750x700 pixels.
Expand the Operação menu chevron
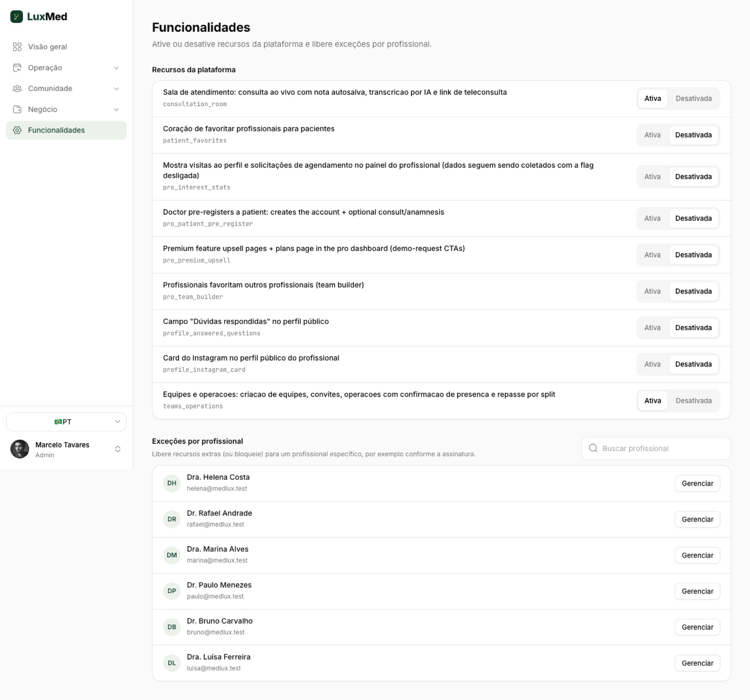[116, 68]
